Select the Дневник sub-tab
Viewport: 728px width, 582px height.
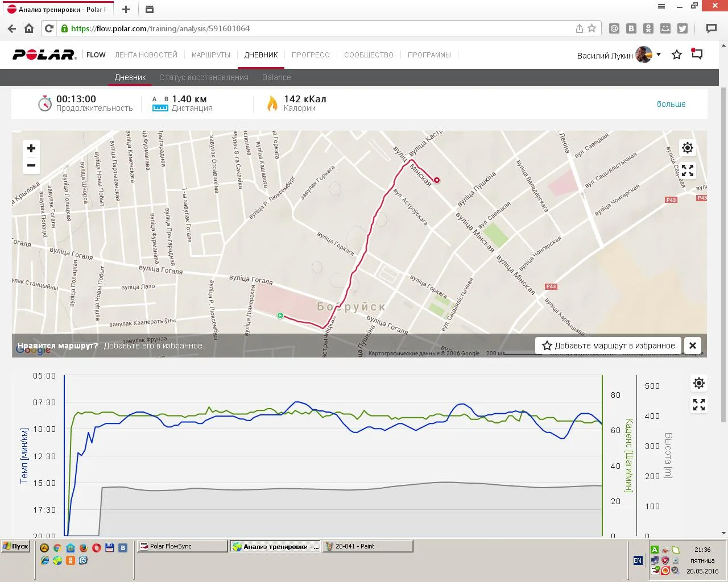130,77
